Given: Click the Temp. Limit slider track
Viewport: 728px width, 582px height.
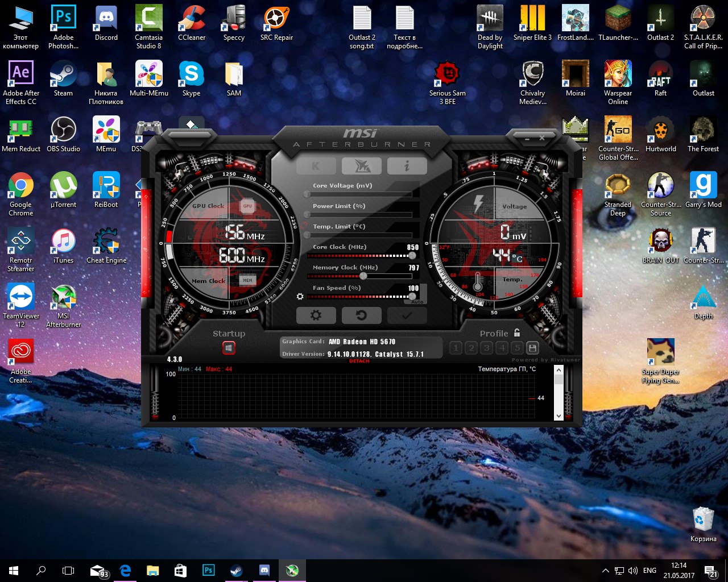Looking at the screenshot, I should coord(359,235).
